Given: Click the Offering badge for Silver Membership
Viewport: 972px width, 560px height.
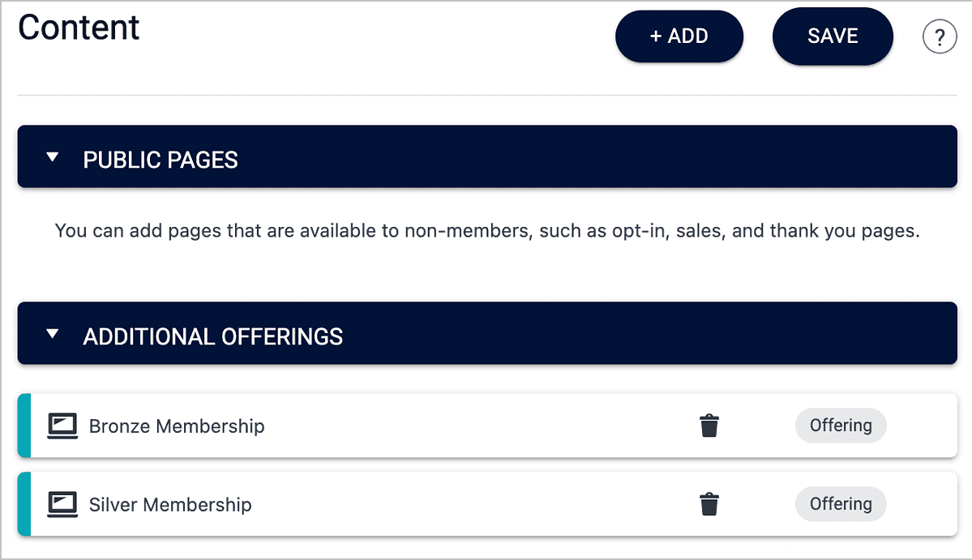Looking at the screenshot, I should [x=840, y=503].
